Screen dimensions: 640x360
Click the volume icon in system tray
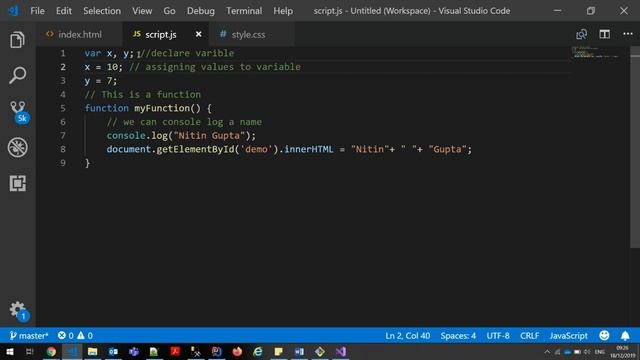click(x=587, y=352)
